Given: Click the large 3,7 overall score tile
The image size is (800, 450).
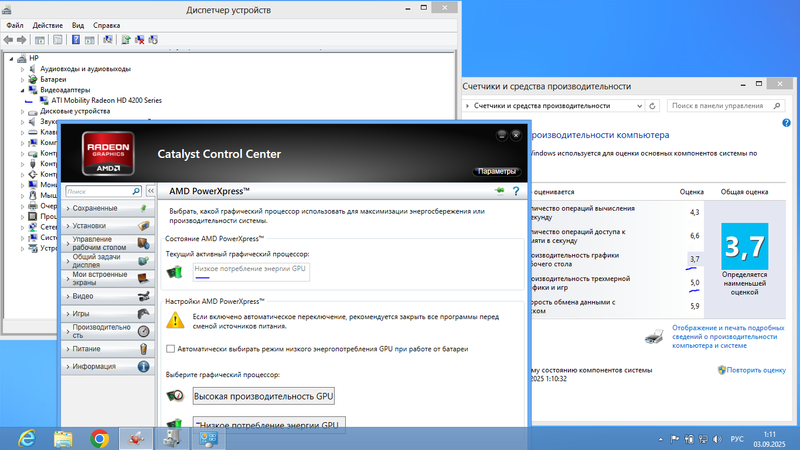Looking at the screenshot, I should 744,246.
